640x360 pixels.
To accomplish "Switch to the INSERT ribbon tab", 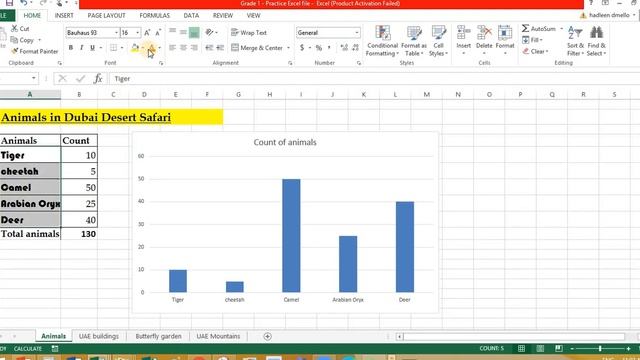I will coord(64,16).
